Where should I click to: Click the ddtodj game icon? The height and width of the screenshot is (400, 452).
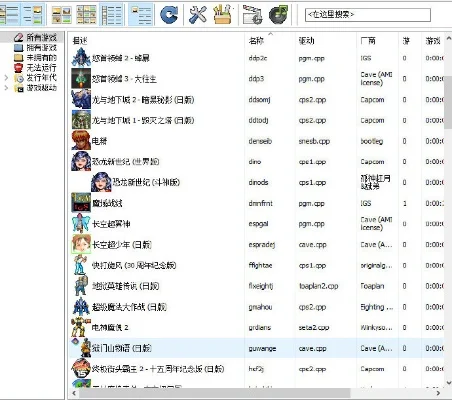81,120
